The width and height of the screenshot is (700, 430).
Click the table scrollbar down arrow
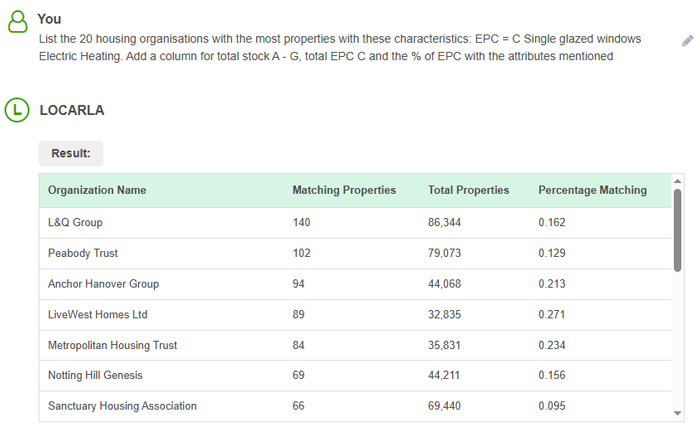[677, 414]
